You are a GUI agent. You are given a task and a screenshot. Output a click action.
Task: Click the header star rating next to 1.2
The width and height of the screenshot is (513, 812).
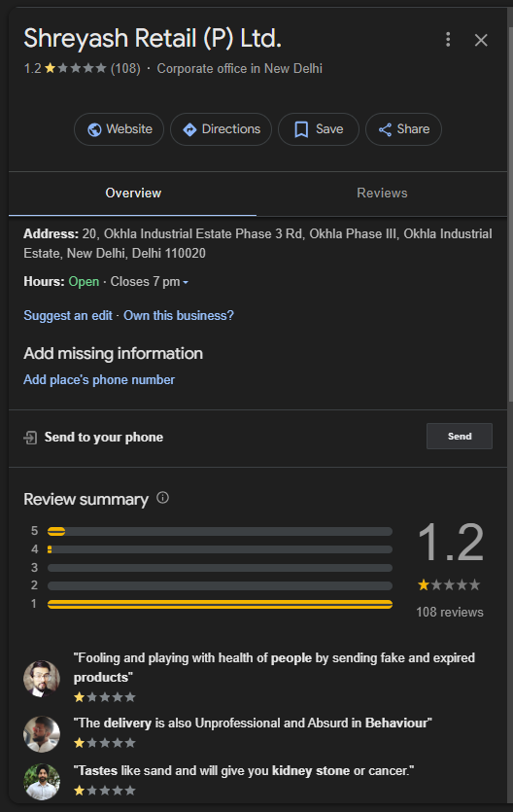(x=76, y=68)
